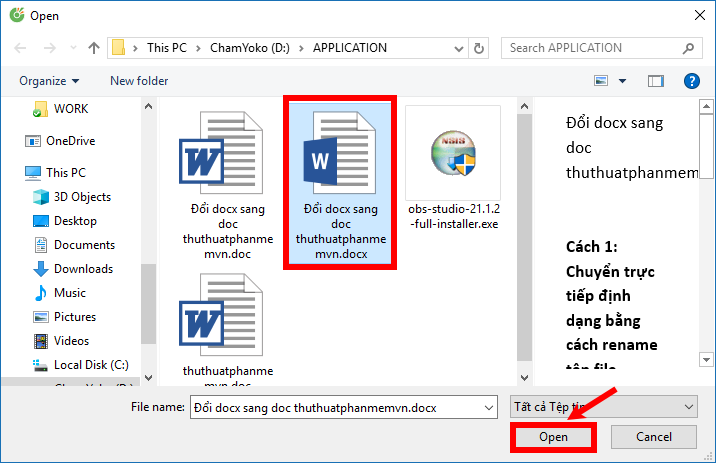
Task: Select the Đổi docx sang doc .doc file
Action: (227, 186)
